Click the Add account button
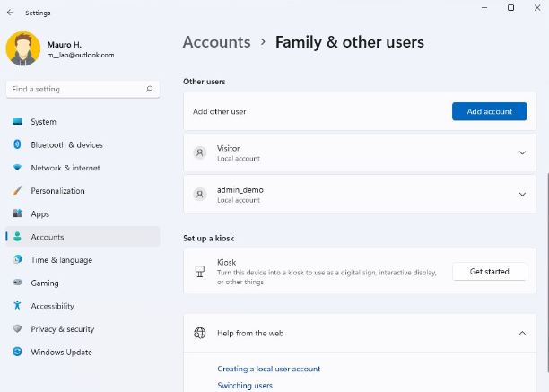The image size is (549, 392). pyautogui.click(x=489, y=111)
